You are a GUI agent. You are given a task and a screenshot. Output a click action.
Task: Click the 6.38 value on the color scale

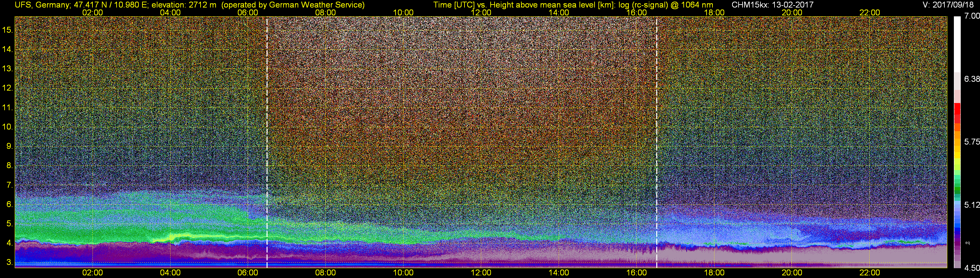point(972,79)
